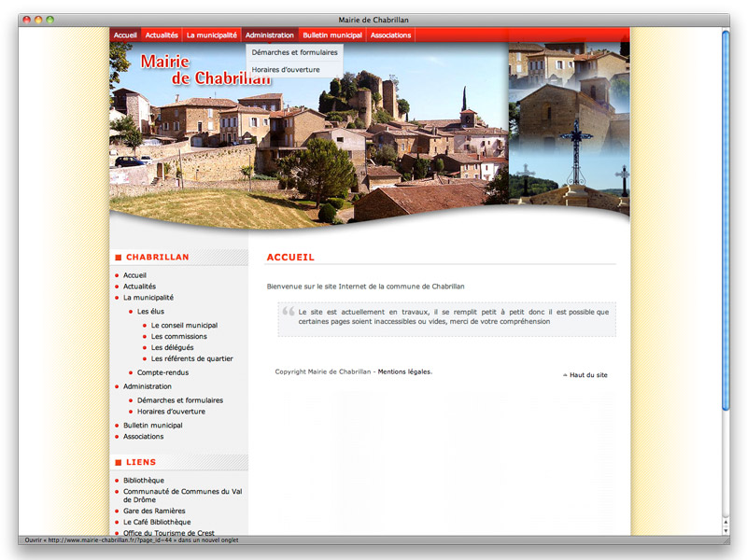This screenshot has height=560, width=747.
Task: Open Bulletin municipal in the sidebar
Action: [153, 426]
